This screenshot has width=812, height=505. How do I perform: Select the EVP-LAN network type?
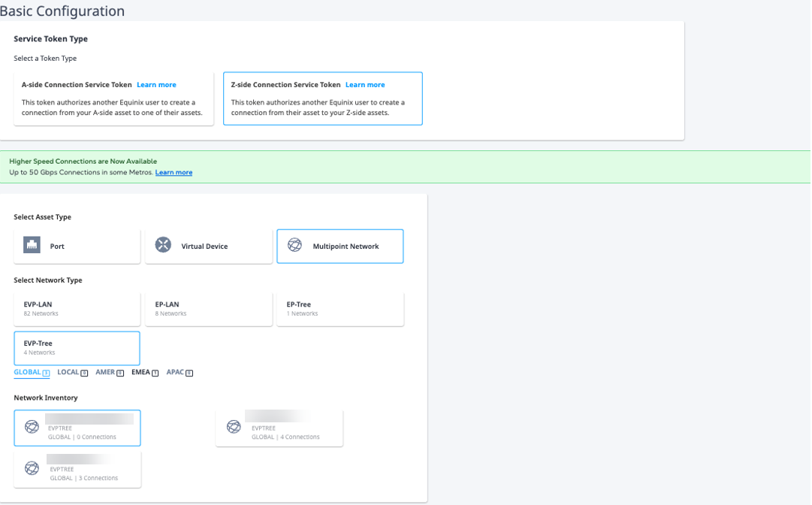pyautogui.click(x=77, y=309)
